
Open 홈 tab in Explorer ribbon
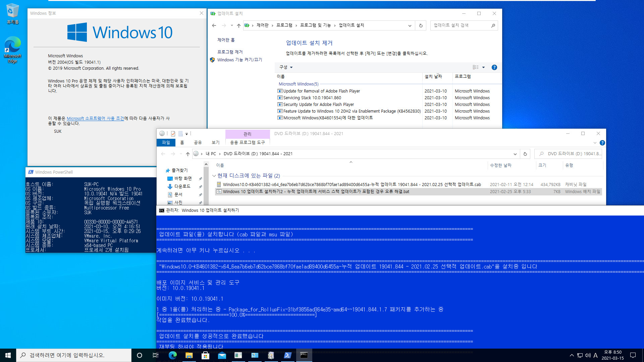click(x=182, y=142)
